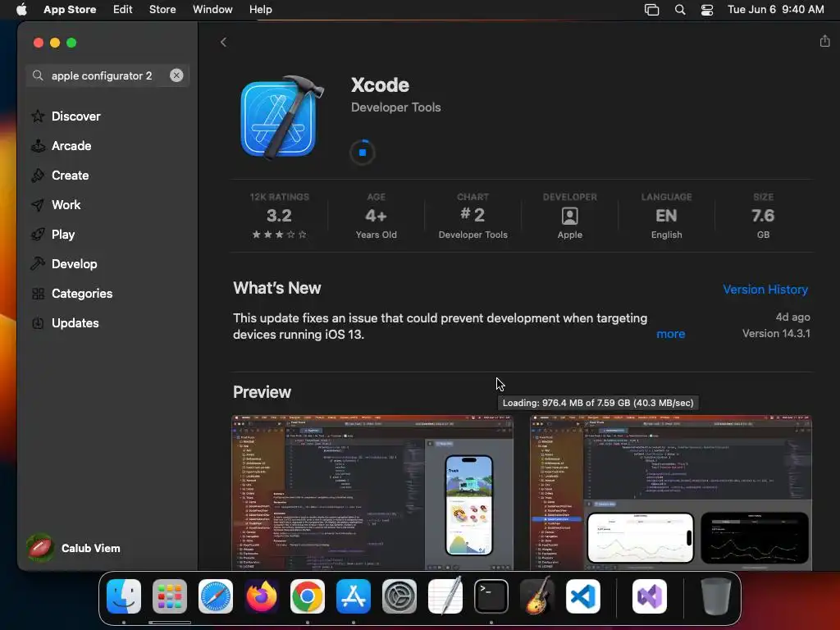Image resolution: width=840 pixels, height=630 pixels.
Task: Click the App Store Dock icon
Action: 354,596
